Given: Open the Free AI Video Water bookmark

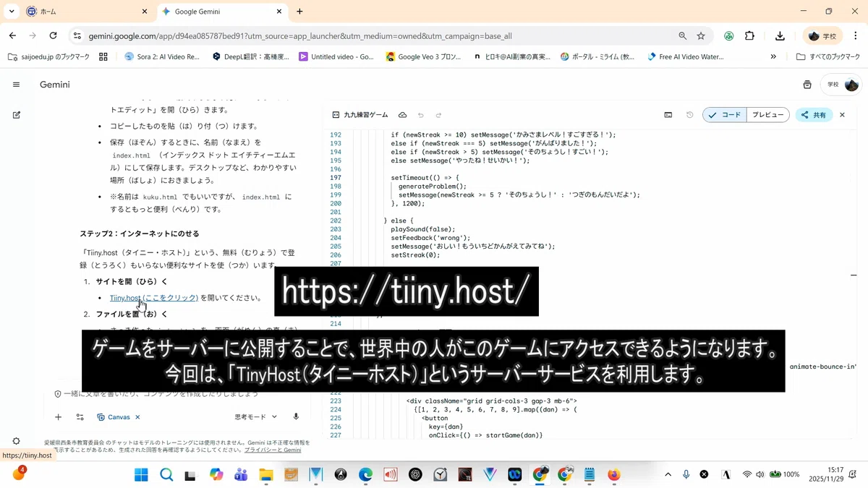Looking at the screenshot, I should 685,56.
